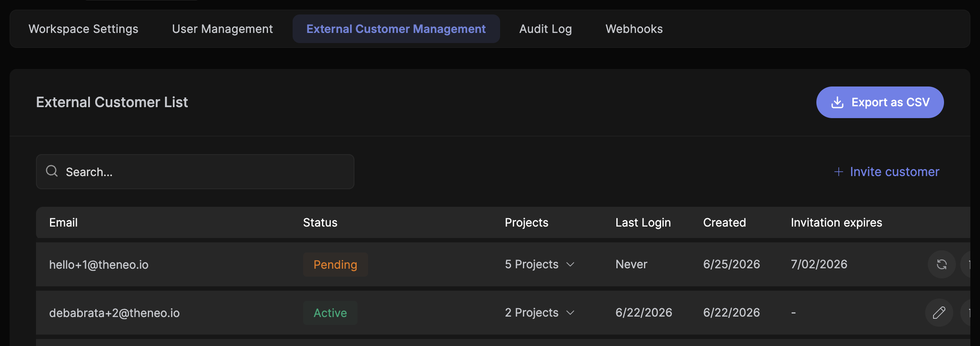980x346 pixels.
Task: Expand 2 Projects dropdown for debabrata+2@theneo.io
Action: [x=540, y=313]
